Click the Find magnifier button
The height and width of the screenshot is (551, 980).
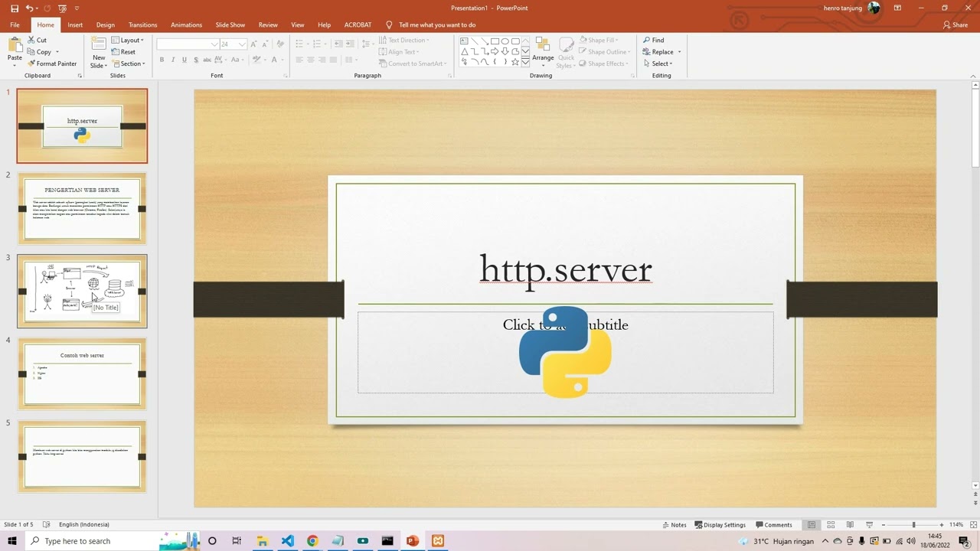(x=654, y=40)
